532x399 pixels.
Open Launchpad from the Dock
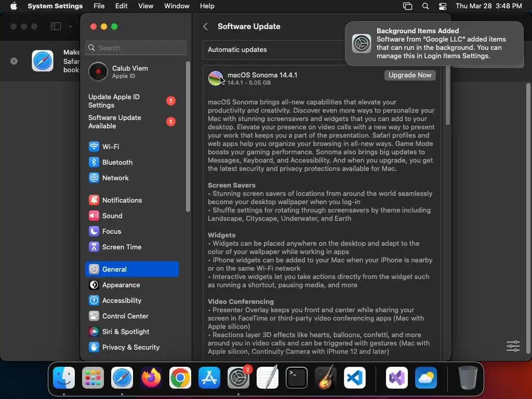[x=93, y=378]
